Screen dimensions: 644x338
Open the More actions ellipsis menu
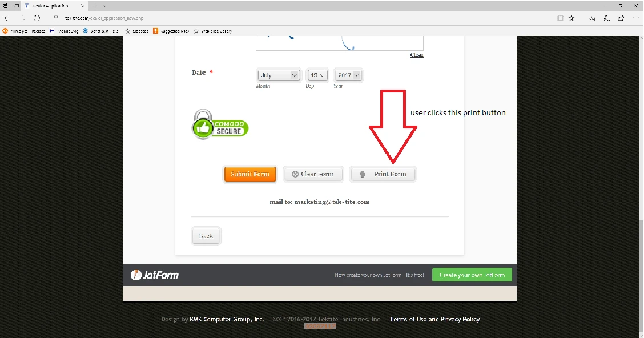[635, 18]
